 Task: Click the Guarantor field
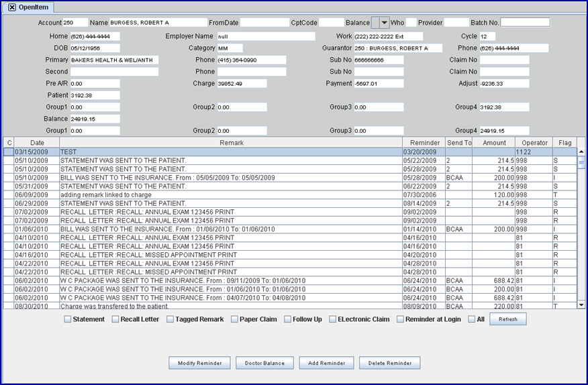pyautogui.click(x=398, y=48)
